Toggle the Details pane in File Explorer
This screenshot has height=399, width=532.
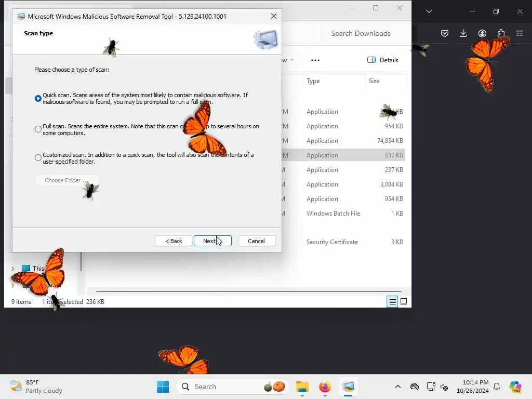[383, 60]
